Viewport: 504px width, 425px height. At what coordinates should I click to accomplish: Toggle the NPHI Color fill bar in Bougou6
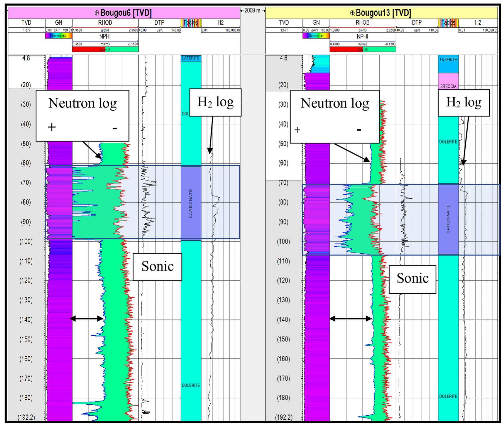point(106,50)
